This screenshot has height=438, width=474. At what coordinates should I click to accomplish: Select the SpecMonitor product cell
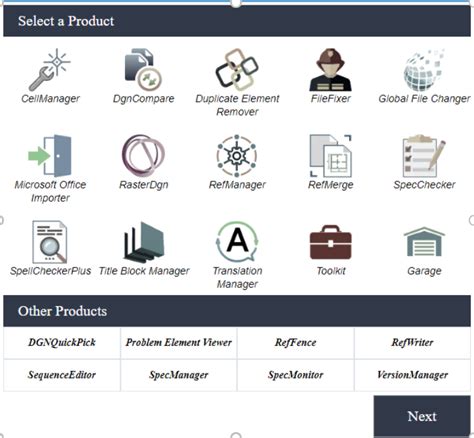(x=296, y=375)
